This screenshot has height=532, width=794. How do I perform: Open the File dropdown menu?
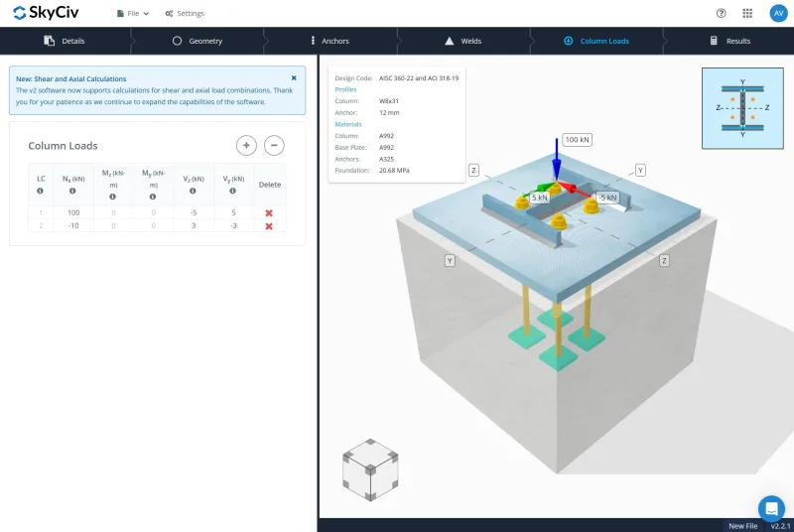click(x=132, y=14)
